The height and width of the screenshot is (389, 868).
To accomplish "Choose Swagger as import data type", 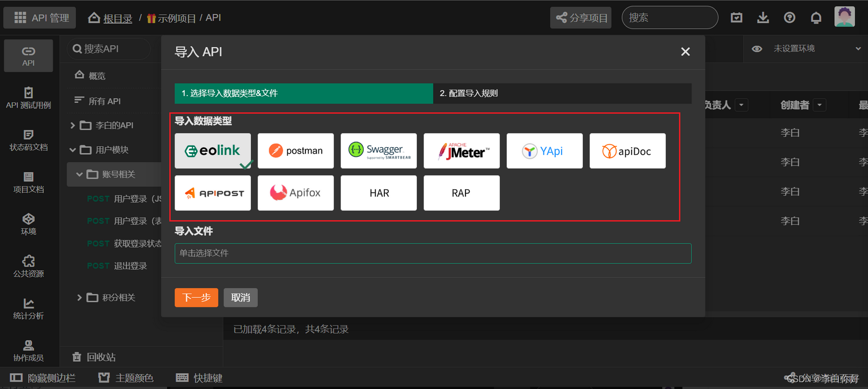I will click(x=379, y=151).
